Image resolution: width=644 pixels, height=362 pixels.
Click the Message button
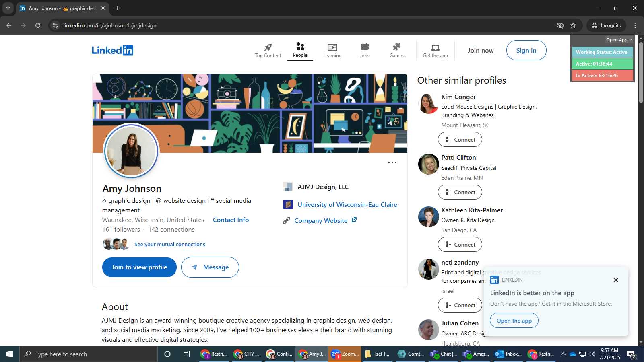[210, 267]
